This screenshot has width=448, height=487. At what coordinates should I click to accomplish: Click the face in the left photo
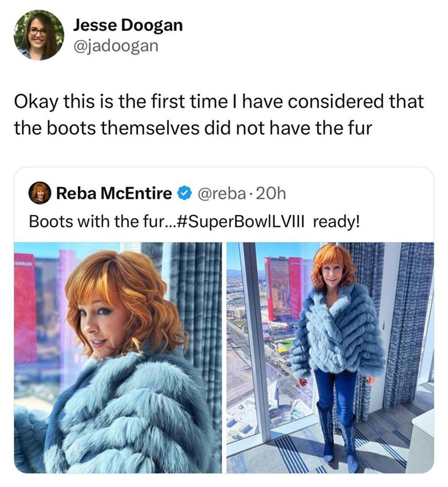click(x=101, y=321)
